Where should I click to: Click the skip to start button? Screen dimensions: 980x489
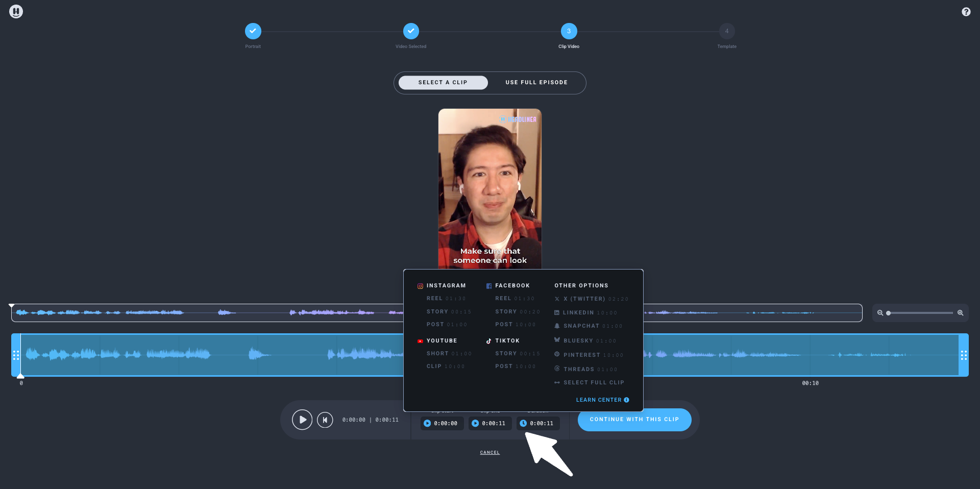point(325,420)
